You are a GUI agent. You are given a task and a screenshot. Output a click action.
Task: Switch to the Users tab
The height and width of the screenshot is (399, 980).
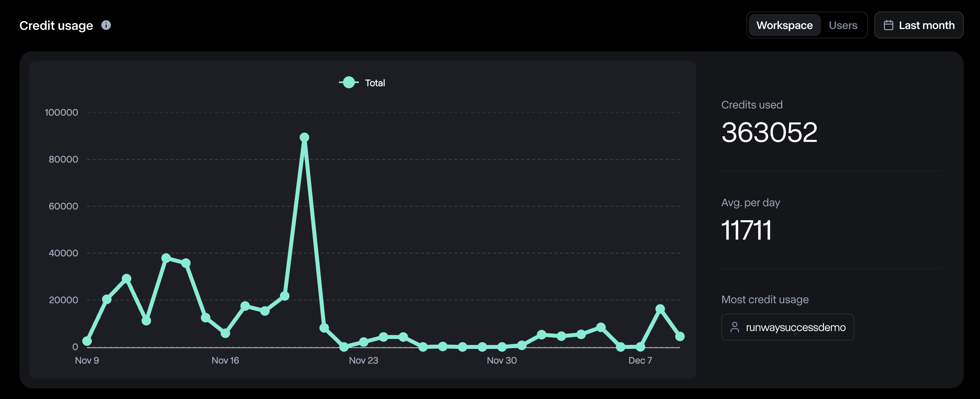(842, 25)
